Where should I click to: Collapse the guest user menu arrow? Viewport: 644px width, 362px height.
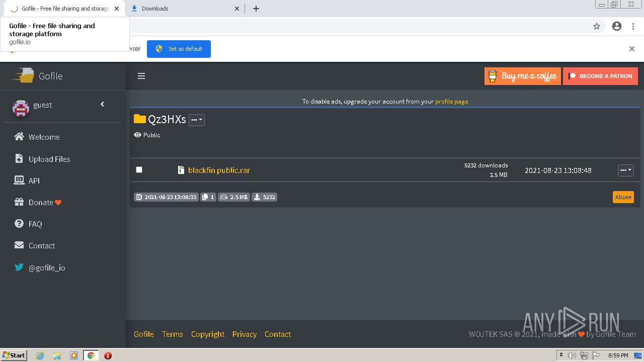pos(102,104)
